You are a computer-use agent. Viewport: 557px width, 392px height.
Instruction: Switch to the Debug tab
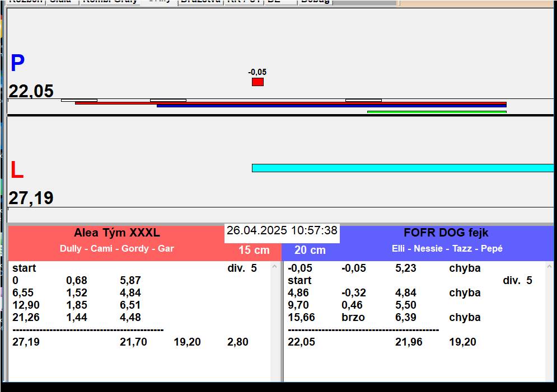point(315,2)
